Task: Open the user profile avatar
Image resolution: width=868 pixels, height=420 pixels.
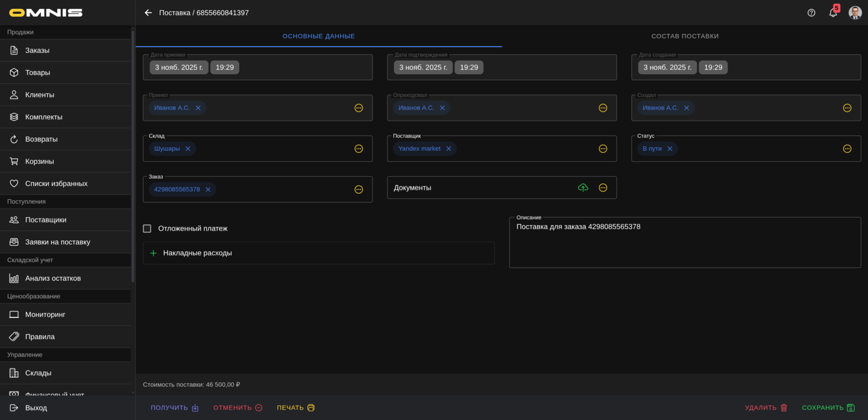Action: tap(855, 13)
